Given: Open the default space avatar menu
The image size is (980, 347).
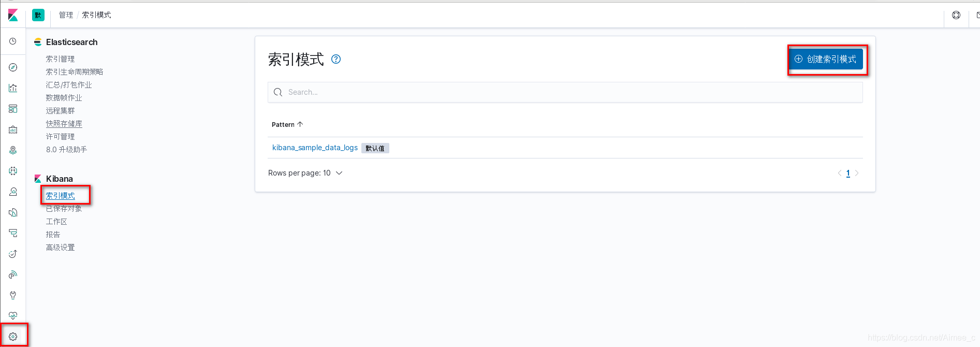Looking at the screenshot, I should 38,15.
